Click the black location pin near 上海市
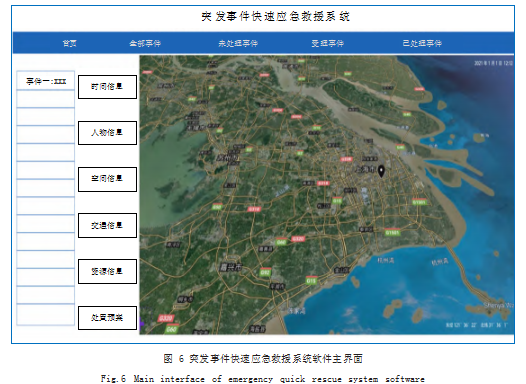Image resolution: width=526 pixels, height=384 pixels. tap(381, 171)
